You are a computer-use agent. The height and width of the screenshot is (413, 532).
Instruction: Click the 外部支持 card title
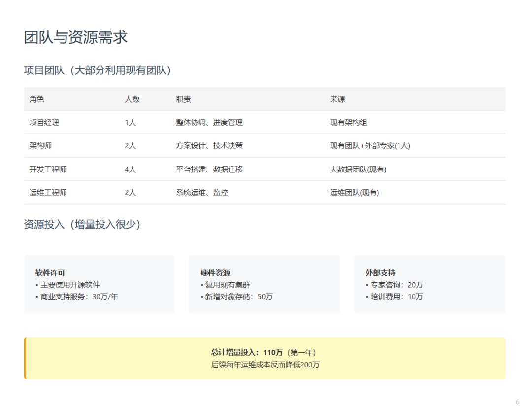pos(380,273)
